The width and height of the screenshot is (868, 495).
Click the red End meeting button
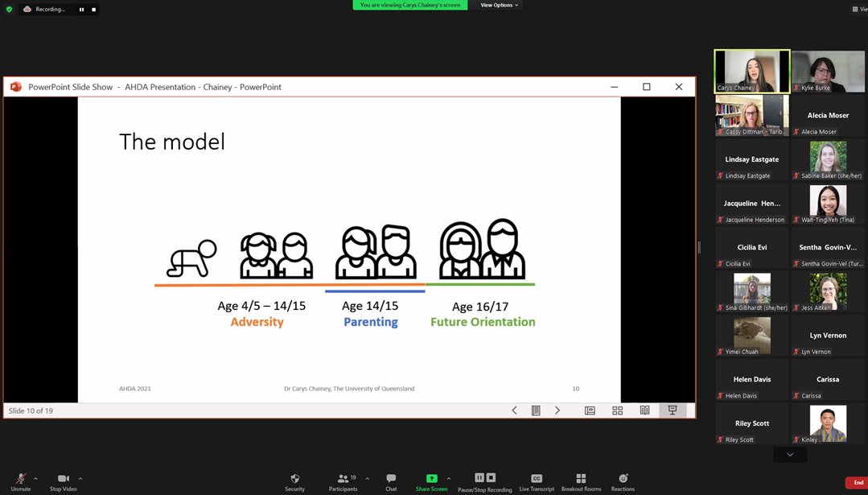coord(857,483)
